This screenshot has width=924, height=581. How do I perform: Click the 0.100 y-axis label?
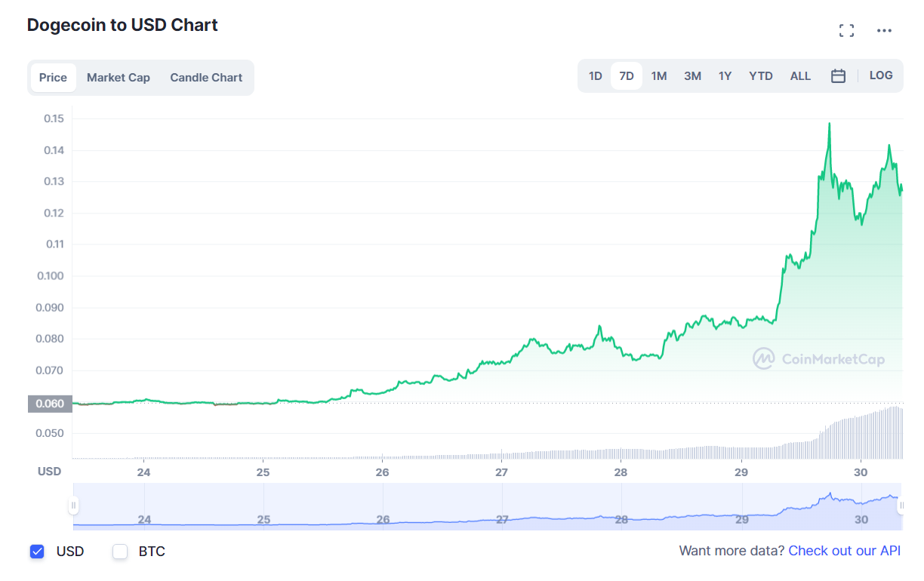[x=51, y=275]
